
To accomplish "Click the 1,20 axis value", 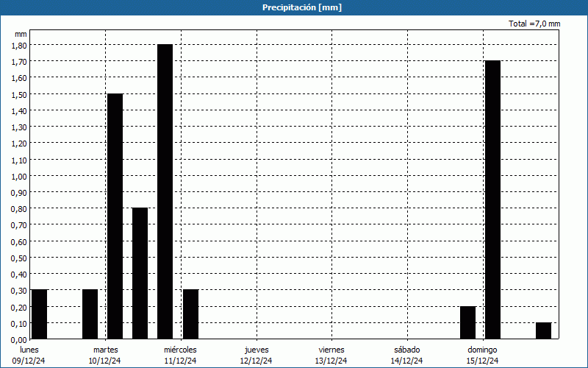I will [x=19, y=144].
